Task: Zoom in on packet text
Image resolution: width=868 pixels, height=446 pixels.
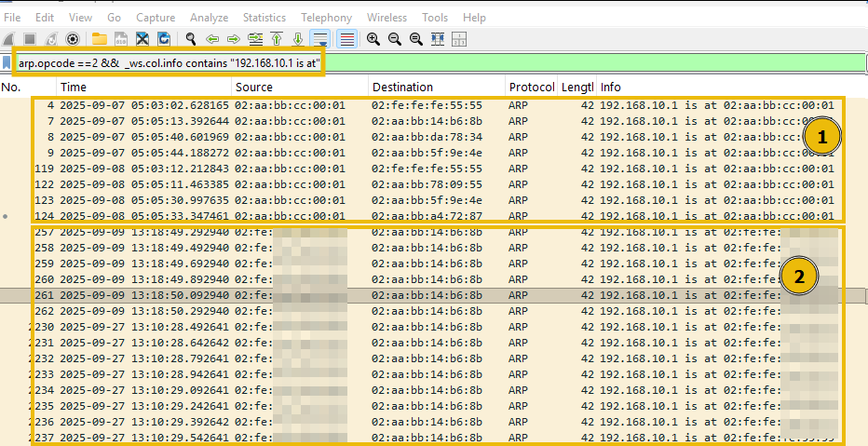Action: 373,39
